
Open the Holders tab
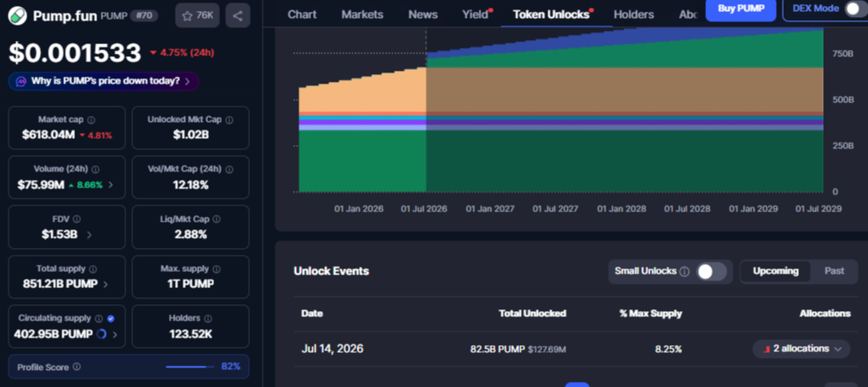coord(634,14)
